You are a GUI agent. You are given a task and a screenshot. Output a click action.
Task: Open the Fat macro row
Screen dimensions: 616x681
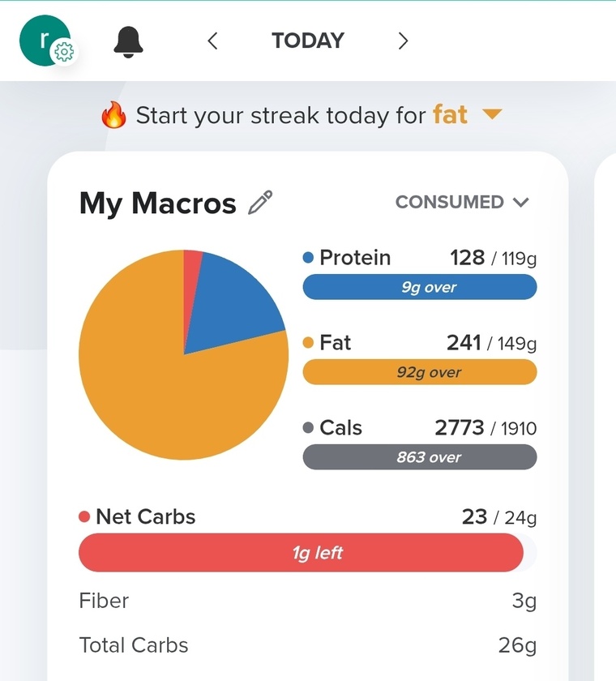[420, 358]
